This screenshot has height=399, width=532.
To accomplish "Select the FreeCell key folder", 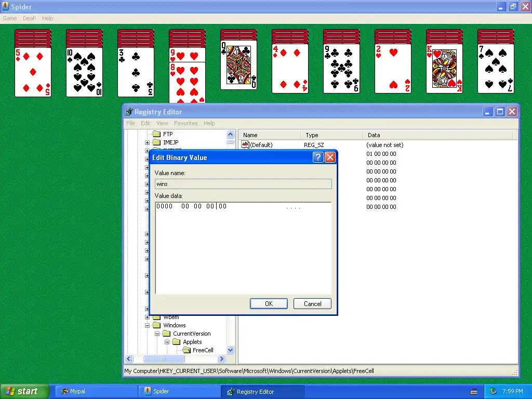I will 203,350.
